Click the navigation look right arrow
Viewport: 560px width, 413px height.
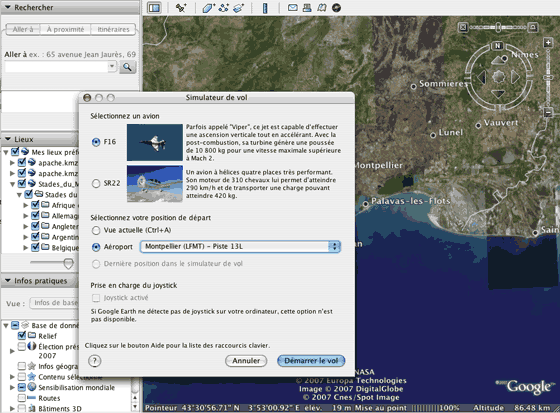[515, 76]
